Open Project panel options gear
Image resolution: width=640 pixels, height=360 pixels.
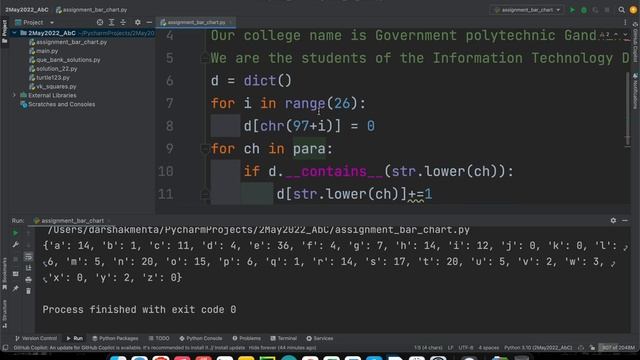coord(138,22)
